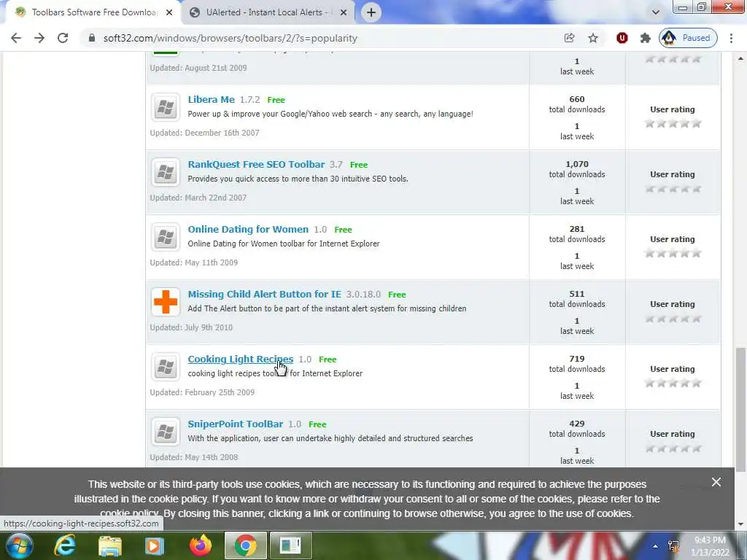View site security lock icon
This screenshot has height=560, width=747.
coord(92,38)
